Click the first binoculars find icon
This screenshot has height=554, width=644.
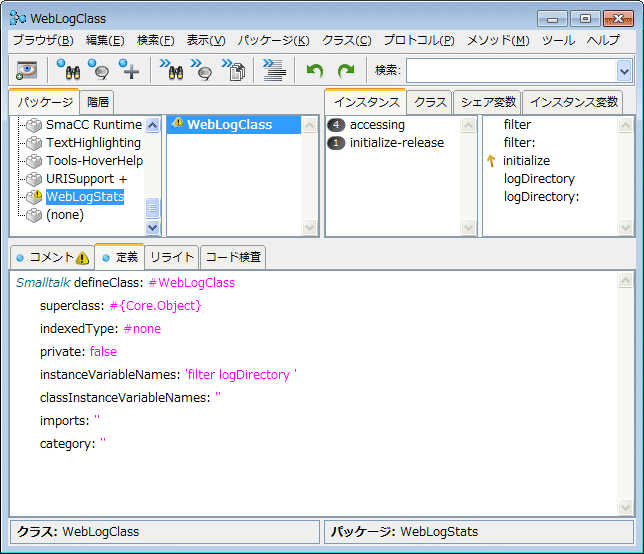(x=68, y=70)
